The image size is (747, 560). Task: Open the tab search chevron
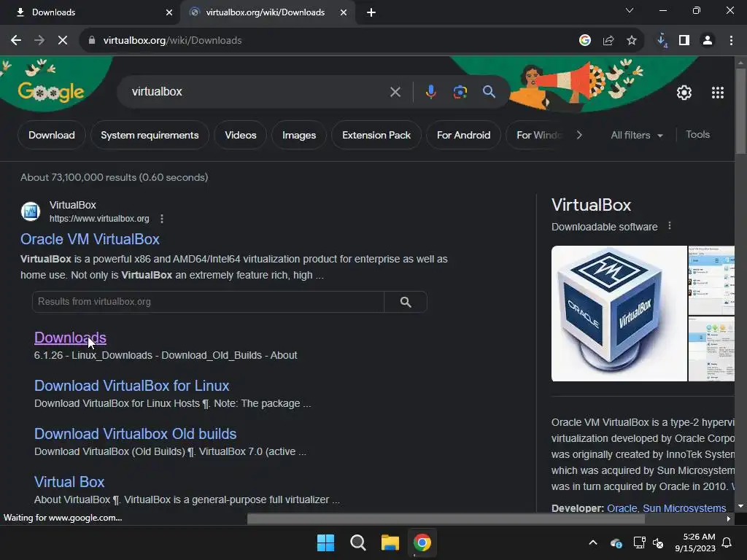(630, 10)
